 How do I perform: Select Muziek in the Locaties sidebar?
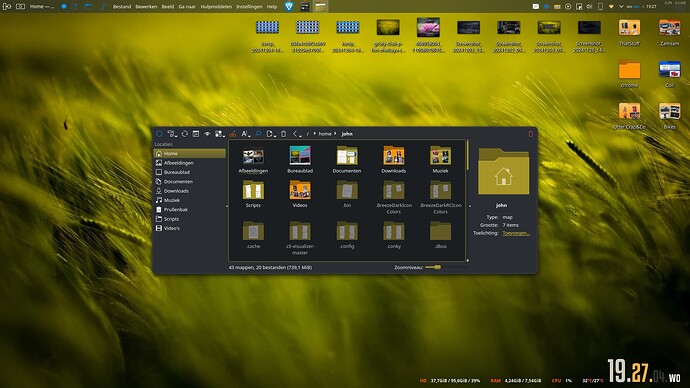pyautogui.click(x=189, y=200)
